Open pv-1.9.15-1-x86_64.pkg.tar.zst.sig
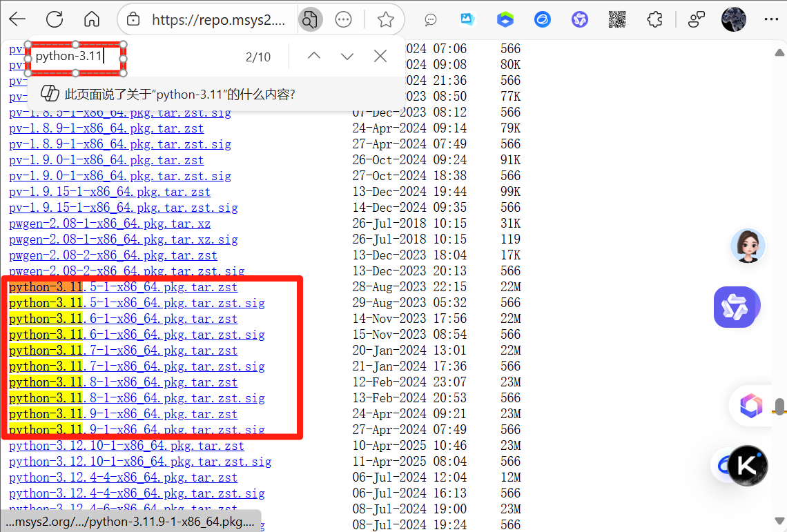The image size is (787, 532). pyautogui.click(x=124, y=208)
